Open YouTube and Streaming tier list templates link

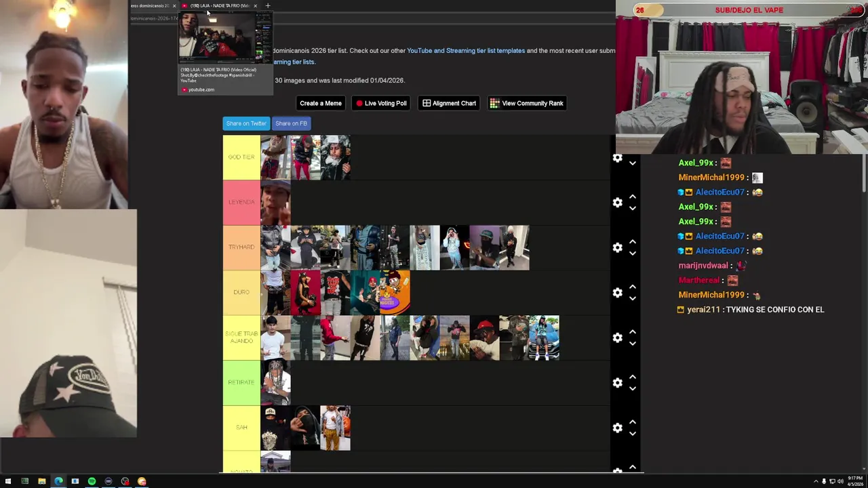tap(466, 51)
